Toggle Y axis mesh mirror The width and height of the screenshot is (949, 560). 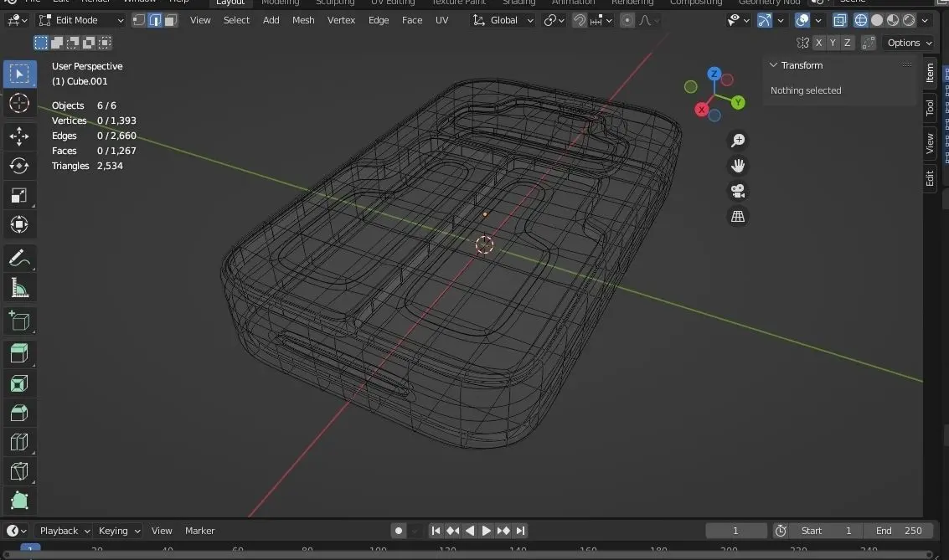(x=833, y=43)
